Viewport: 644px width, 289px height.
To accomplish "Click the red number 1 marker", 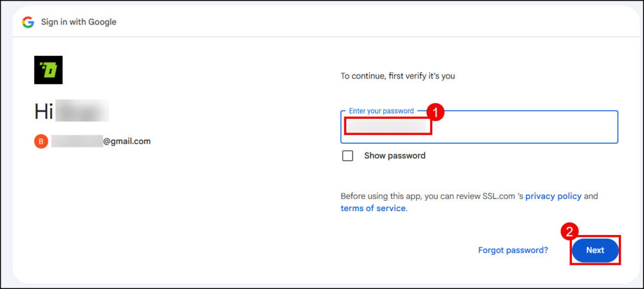I will tap(436, 113).
